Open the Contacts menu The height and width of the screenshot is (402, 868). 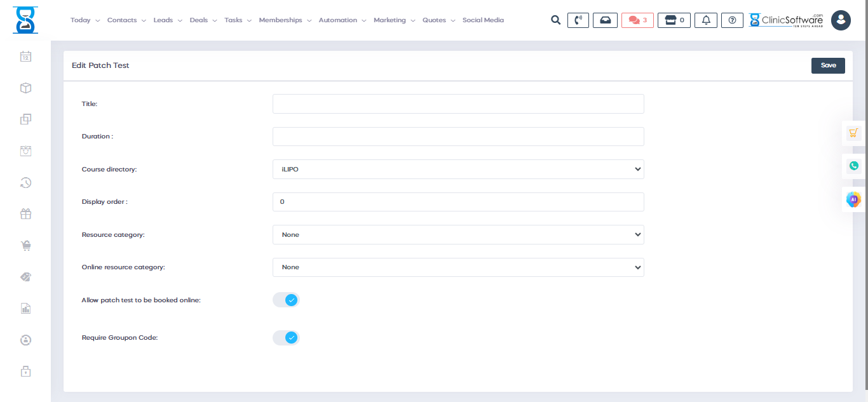(x=126, y=20)
